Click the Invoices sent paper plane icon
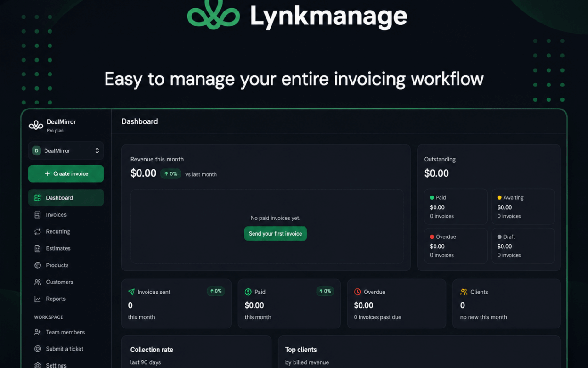Screen dimensions: 588x368 pyautogui.click(x=131, y=292)
